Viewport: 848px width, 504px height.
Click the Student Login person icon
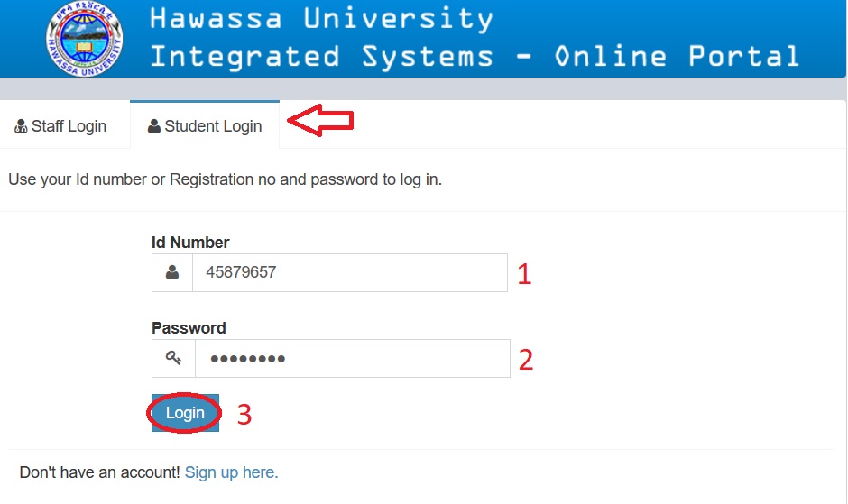154,126
